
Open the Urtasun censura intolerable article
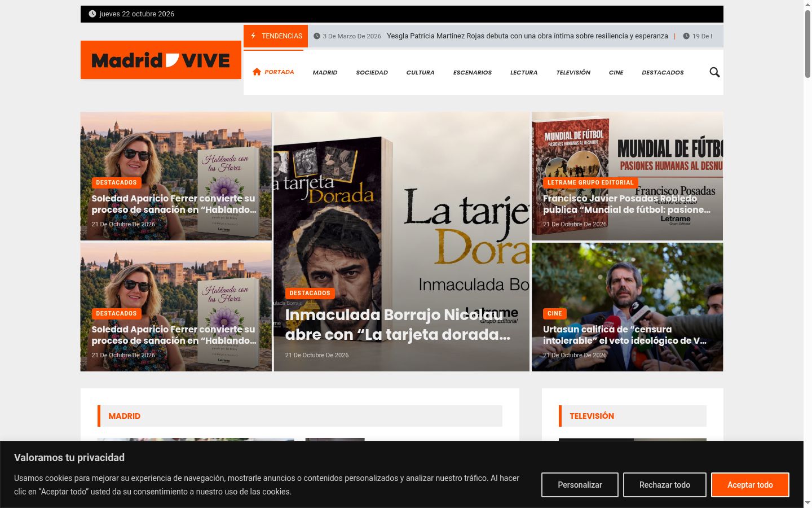[x=625, y=335]
